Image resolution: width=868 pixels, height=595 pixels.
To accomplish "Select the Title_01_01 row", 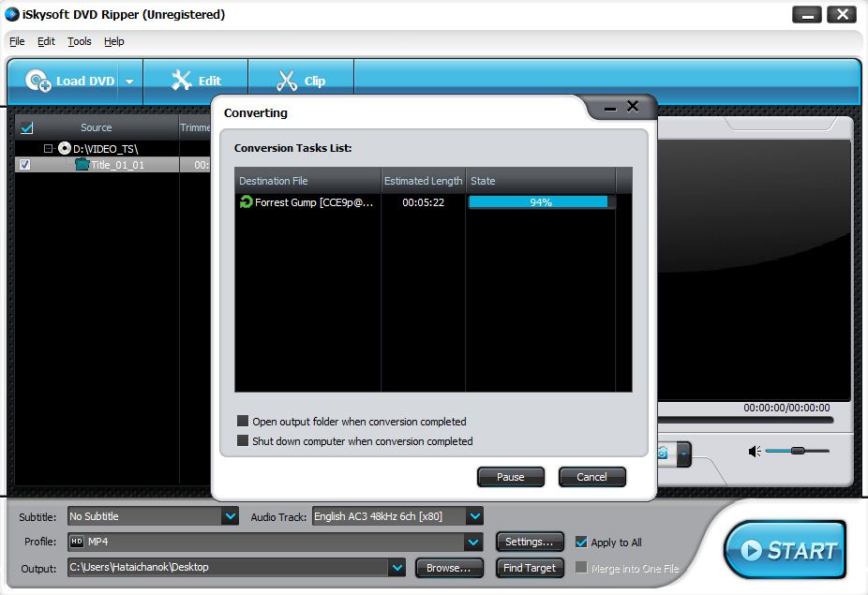I will [112, 164].
